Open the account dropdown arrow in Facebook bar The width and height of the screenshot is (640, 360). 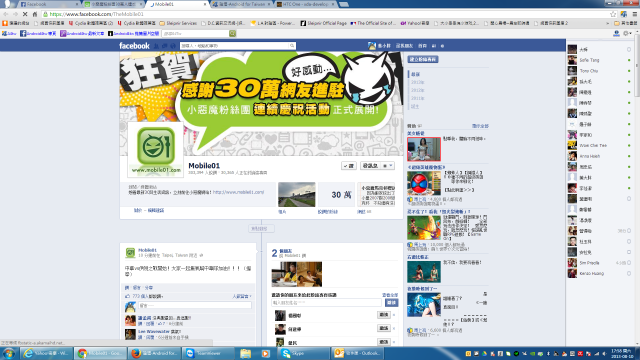click(442, 46)
